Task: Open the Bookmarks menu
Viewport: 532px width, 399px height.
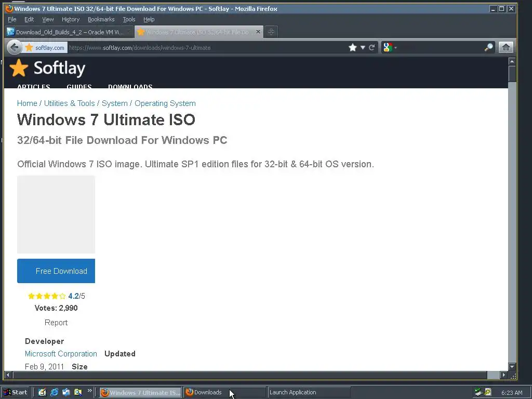Action: click(101, 19)
